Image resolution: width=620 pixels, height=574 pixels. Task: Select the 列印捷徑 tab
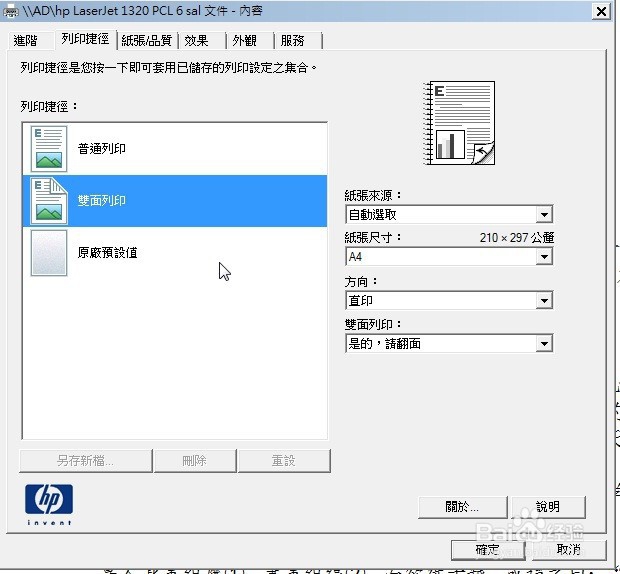tap(85, 39)
